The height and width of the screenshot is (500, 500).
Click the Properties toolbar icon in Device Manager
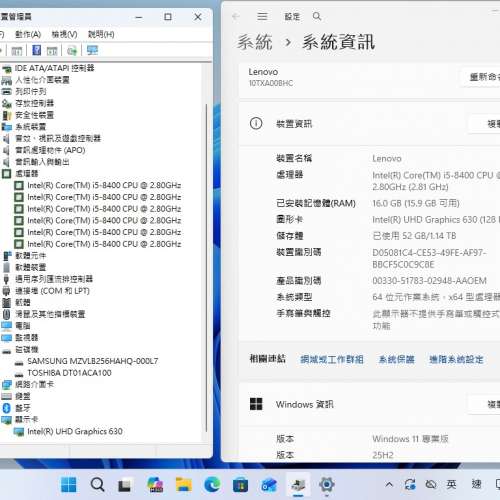tap(17, 51)
